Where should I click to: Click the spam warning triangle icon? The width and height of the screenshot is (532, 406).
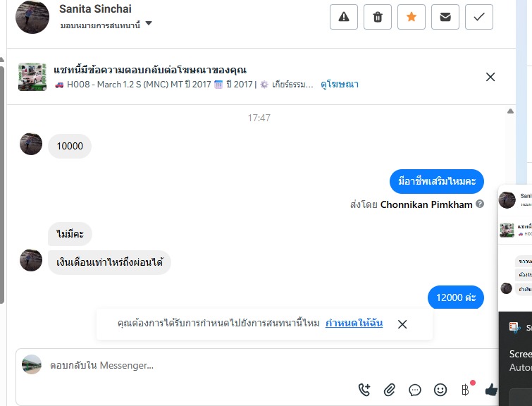click(344, 18)
